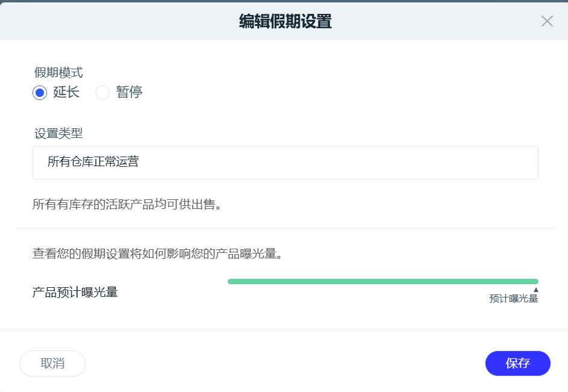The image size is (568, 392).
Task: Click the 查看您的假期设置 exposure hint text
Action: [x=158, y=253]
